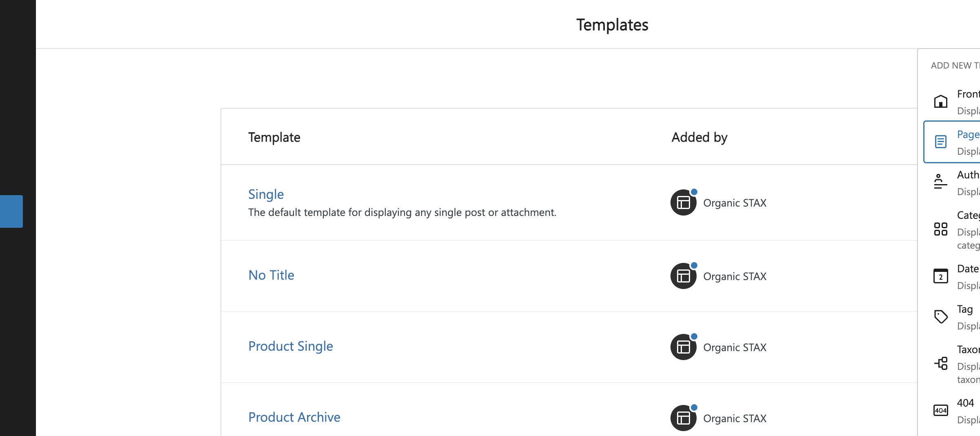The image size is (980, 436).
Task: Click the blue highlighted sidebar button
Action: point(11,211)
